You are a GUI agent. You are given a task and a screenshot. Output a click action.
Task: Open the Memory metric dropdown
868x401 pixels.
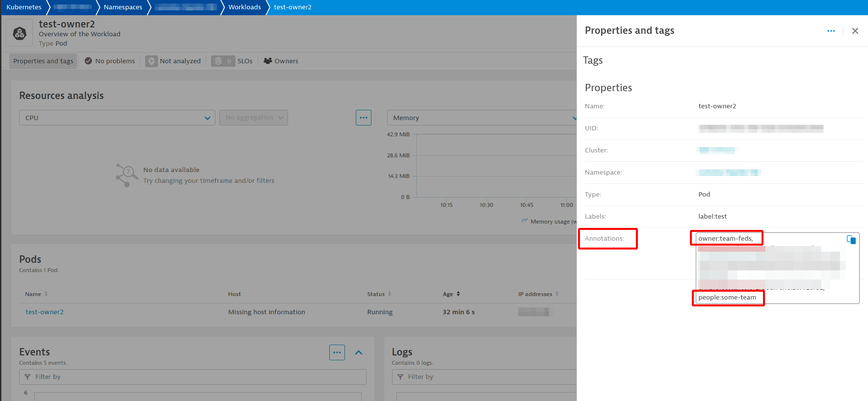[x=481, y=118]
